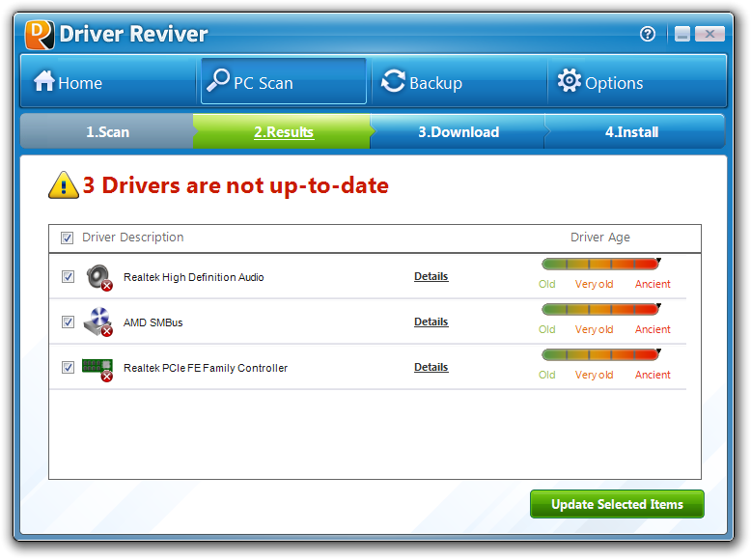This screenshot has height=560, width=751.
Task: Open Details for Realtek PCIe FE Family Controller
Action: (431, 367)
